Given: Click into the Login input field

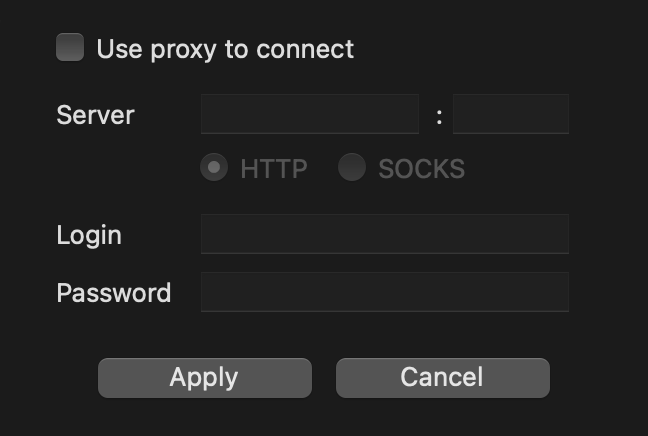Looking at the screenshot, I should tap(385, 235).
